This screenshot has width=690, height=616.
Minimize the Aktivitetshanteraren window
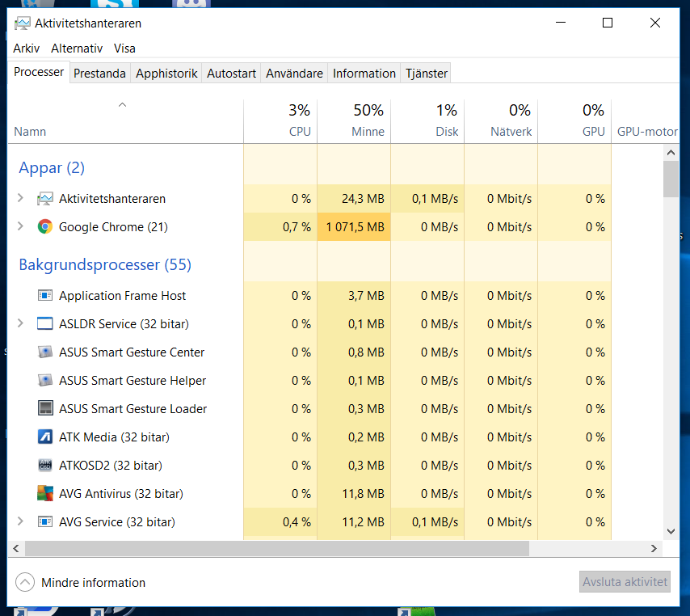561,23
